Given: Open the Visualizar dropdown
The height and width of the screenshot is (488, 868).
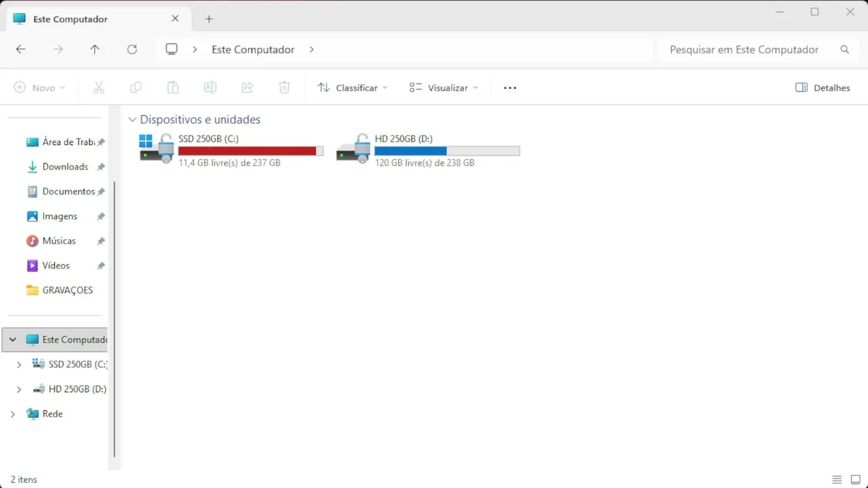Looking at the screenshot, I should [443, 87].
